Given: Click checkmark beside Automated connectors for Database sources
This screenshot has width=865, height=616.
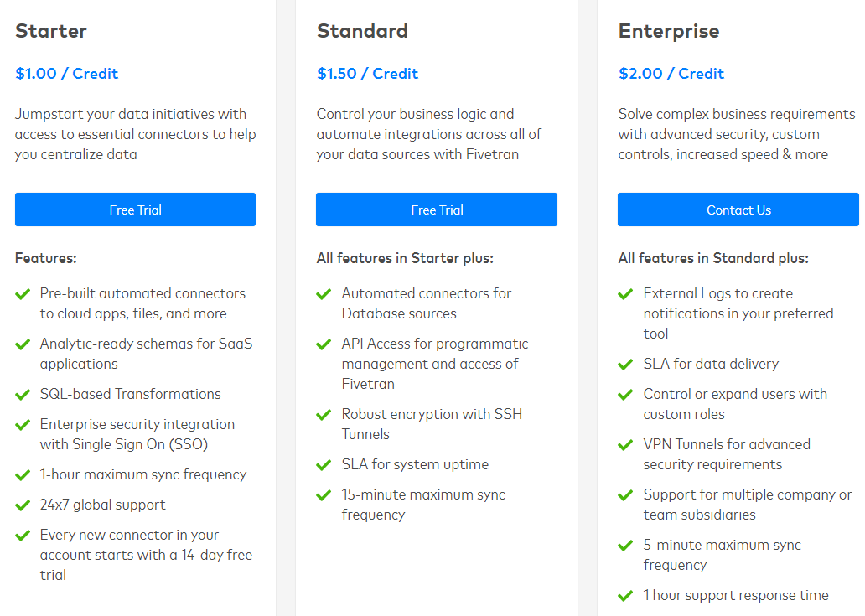Looking at the screenshot, I should coord(324,294).
